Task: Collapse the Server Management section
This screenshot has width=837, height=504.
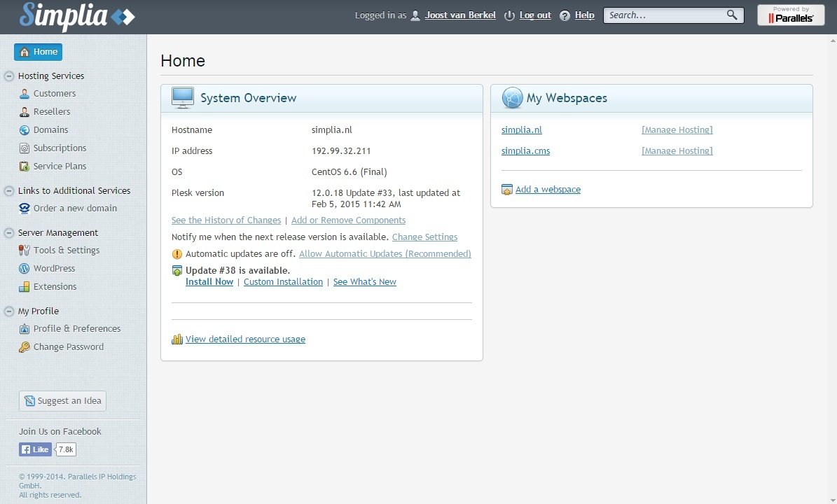Action: pyautogui.click(x=8, y=233)
